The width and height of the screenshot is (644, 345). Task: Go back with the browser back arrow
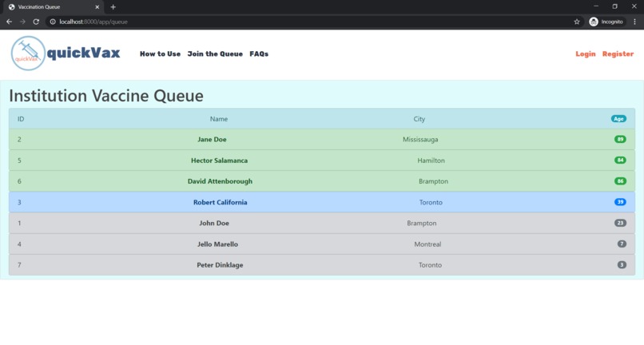pos(9,22)
